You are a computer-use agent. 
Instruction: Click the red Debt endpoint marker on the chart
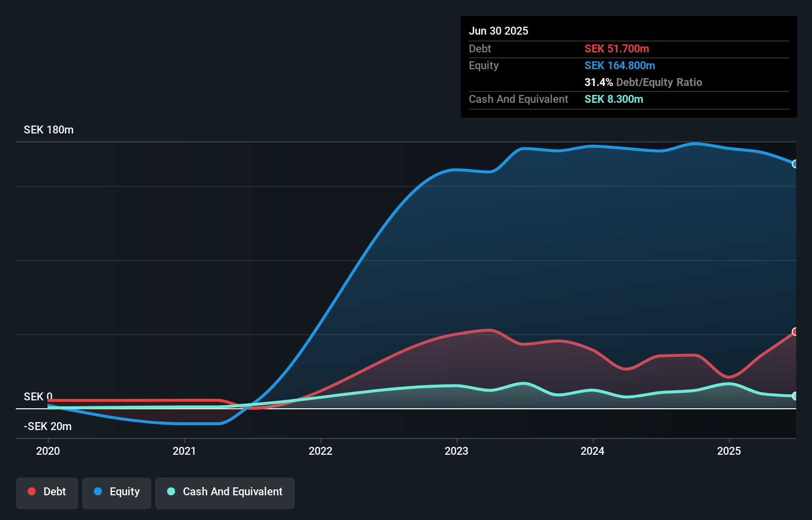click(795, 332)
